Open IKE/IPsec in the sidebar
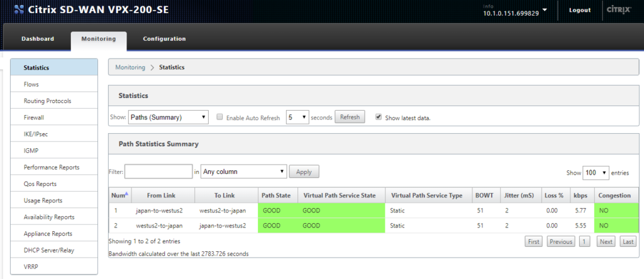 (54, 134)
